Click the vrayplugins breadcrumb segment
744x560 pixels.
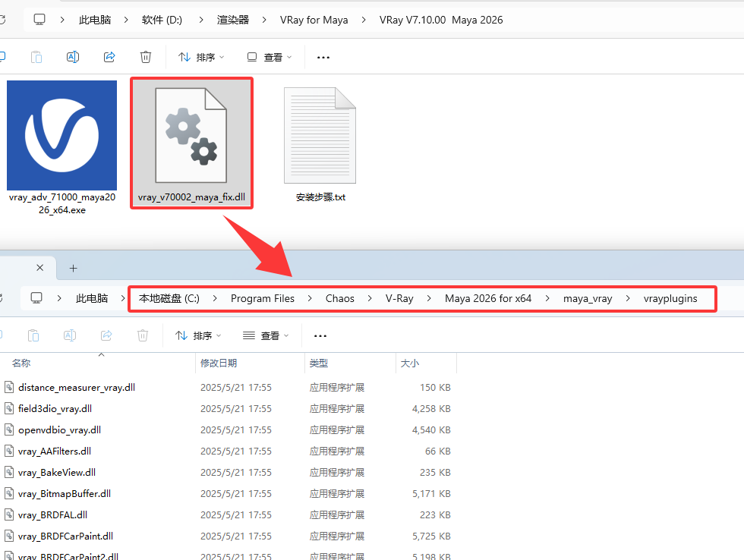pos(670,298)
